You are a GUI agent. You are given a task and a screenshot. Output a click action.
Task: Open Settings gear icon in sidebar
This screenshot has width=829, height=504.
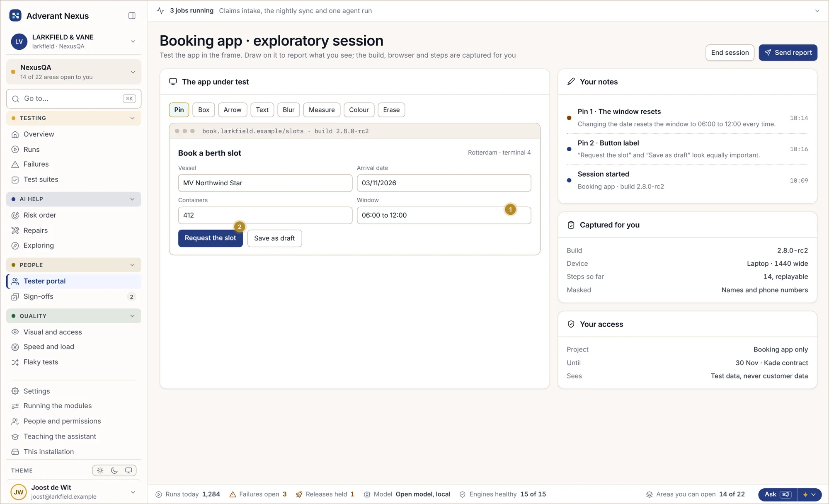click(15, 391)
